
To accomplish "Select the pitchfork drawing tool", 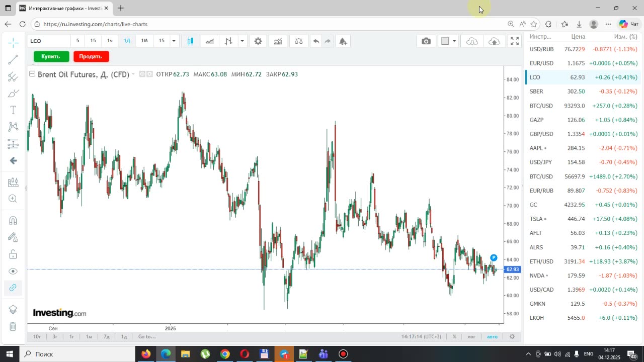I will tap(13, 77).
